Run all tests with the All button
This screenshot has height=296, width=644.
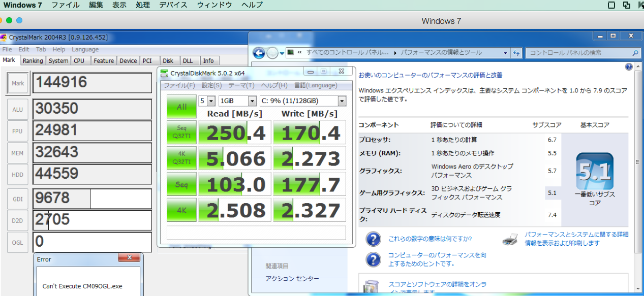coord(181,107)
